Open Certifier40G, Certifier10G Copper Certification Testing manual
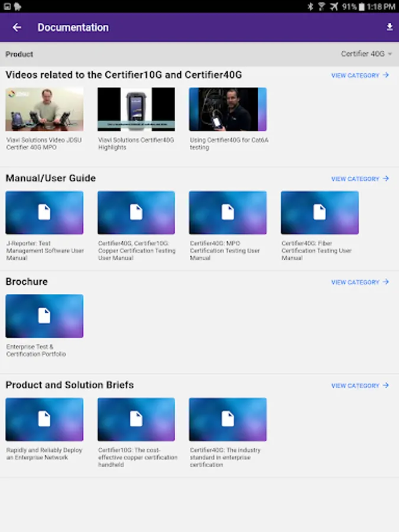Image resolution: width=399 pixels, height=532 pixels. pyautogui.click(x=136, y=213)
